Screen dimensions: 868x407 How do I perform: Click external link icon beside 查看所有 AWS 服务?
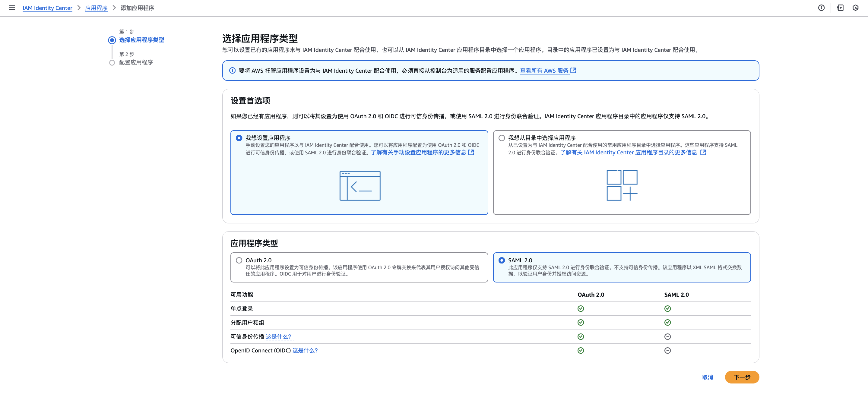pos(573,71)
